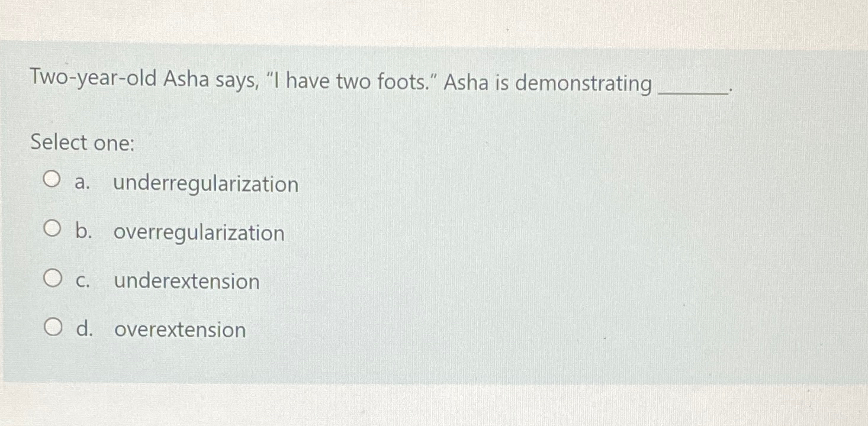Image resolution: width=868 pixels, height=426 pixels.
Task: Select radio button for option b
Action: (x=53, y=228)
